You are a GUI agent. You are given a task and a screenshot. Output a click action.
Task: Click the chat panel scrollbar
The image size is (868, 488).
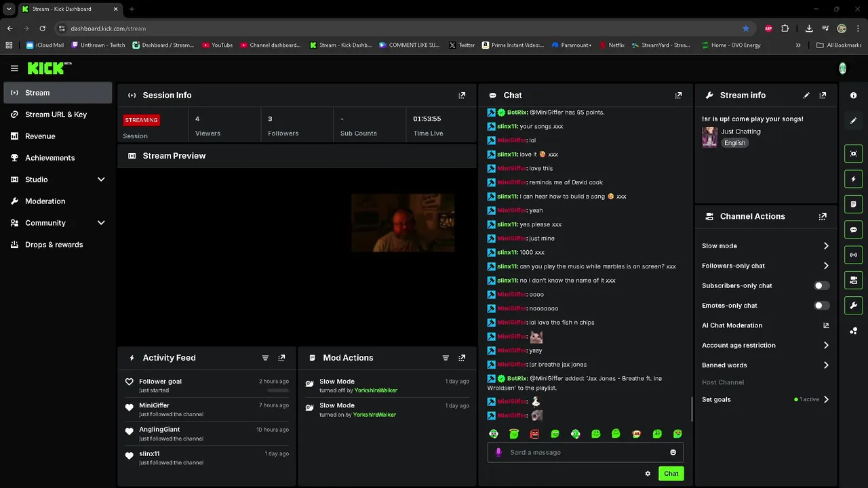[x=692, y=409]
